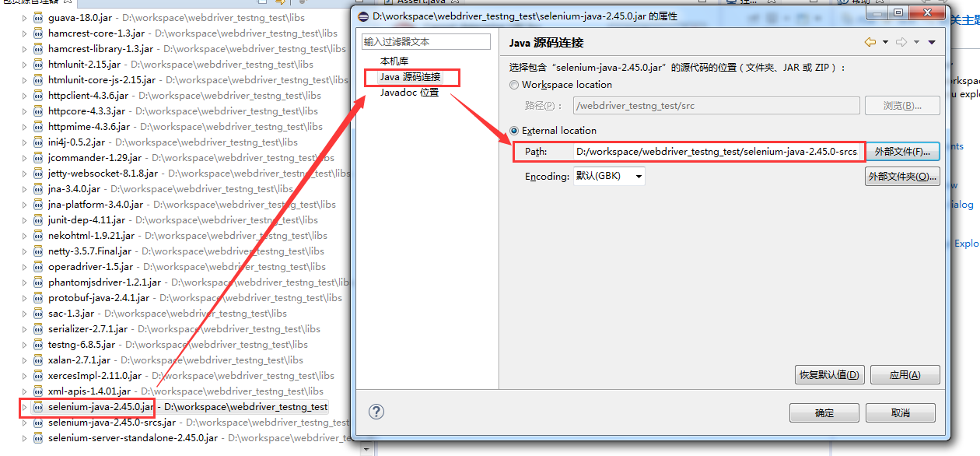Click the jar icon of guava-18.0.jar
The width and height of the screenshot is (980, 456).
click(x=38, y=17)
